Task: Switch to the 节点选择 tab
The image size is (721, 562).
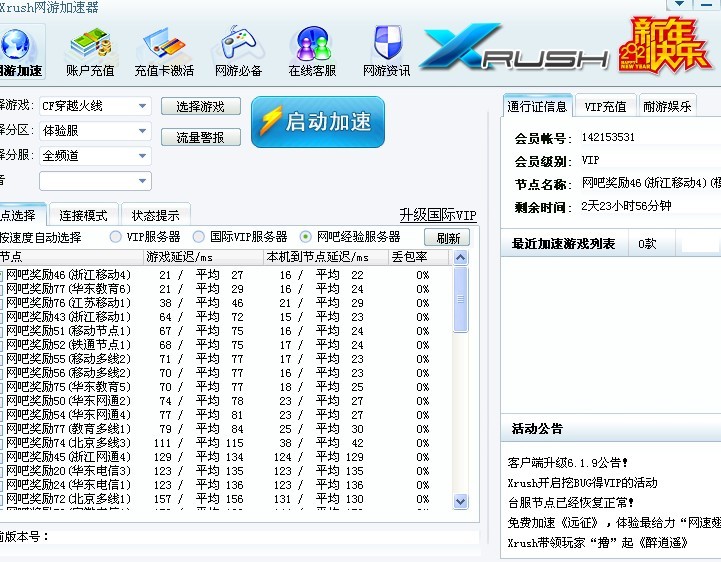Action: (22, 214)
